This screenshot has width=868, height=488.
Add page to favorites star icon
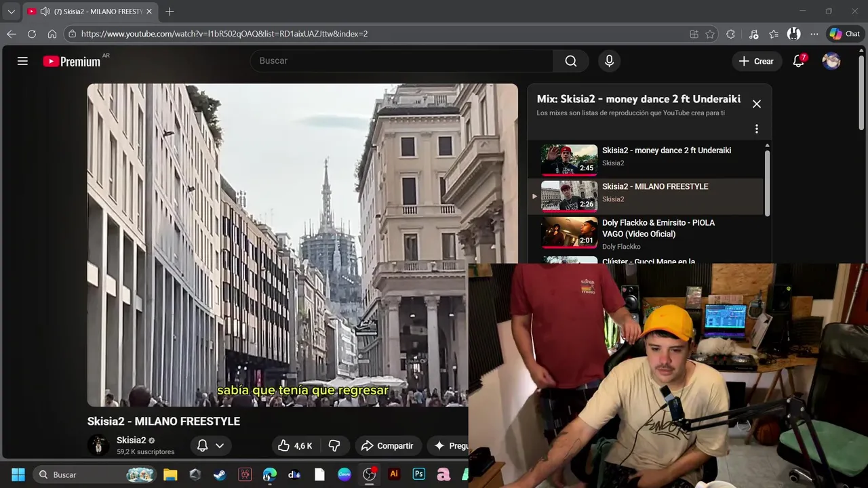point(710,34)
